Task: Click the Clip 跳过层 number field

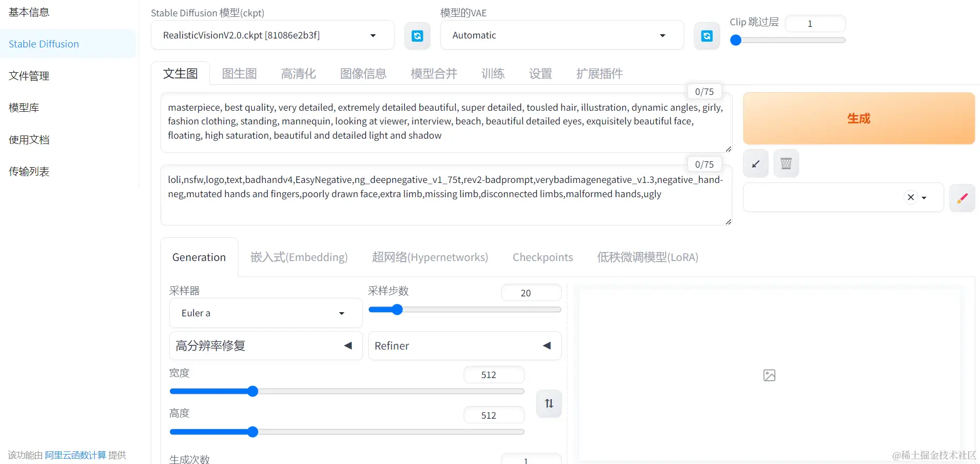Action: (815, 24)
